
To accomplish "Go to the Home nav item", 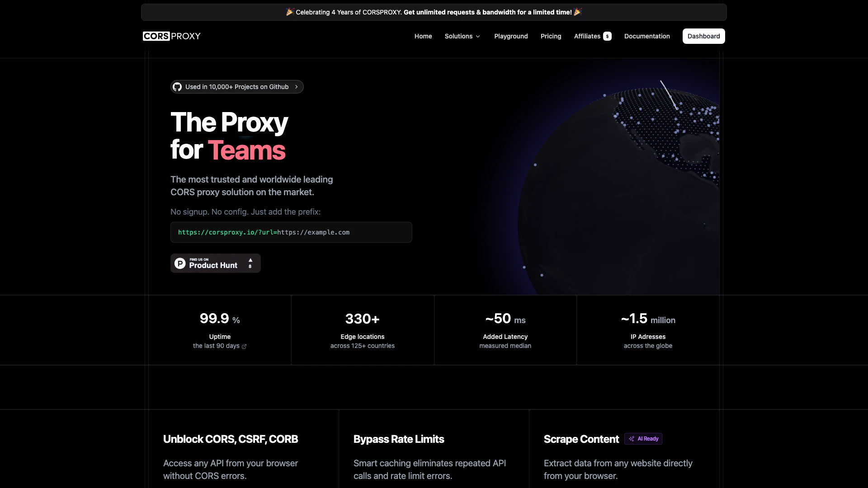I will [x=423, y=36].
